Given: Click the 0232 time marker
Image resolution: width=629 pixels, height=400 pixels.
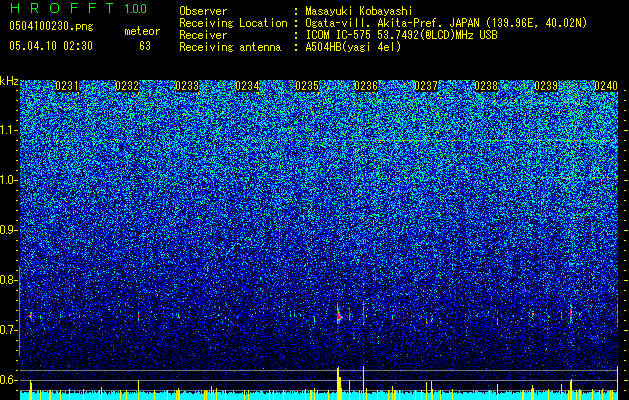Looking at the screenshot, I should [127, 86].
